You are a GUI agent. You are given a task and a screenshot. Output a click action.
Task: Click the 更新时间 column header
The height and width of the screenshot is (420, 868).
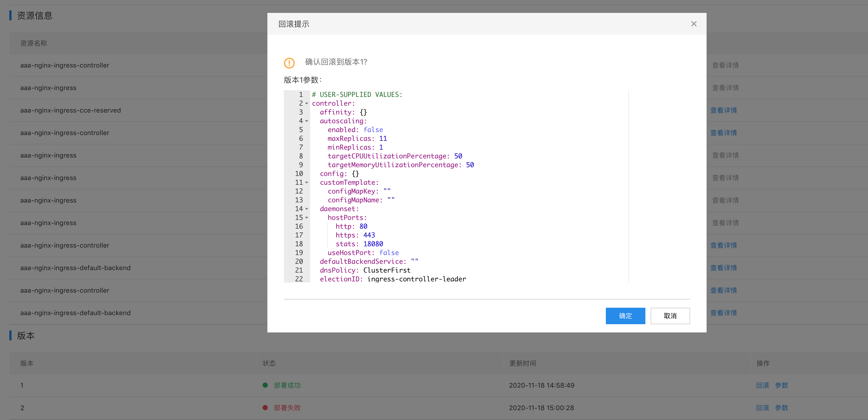pos(523,363)
